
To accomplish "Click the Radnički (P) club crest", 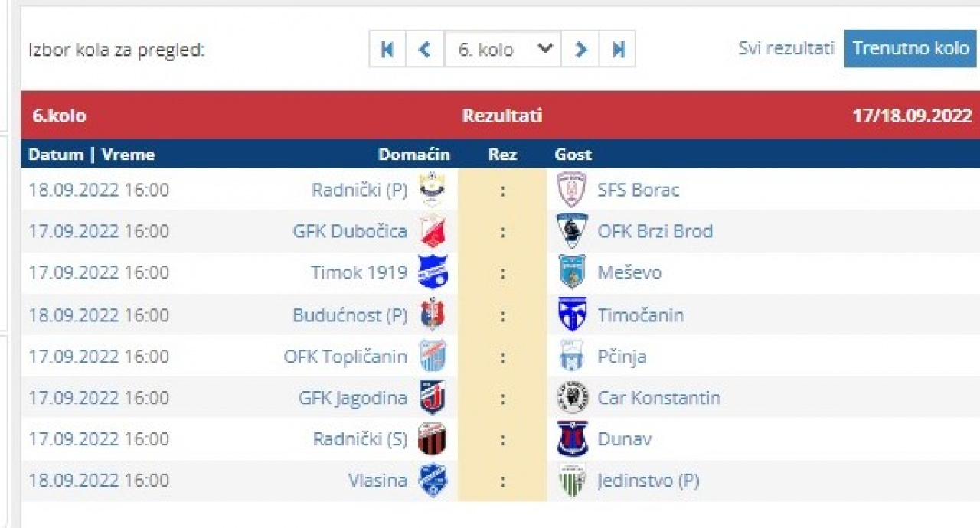I will (433, 190).
